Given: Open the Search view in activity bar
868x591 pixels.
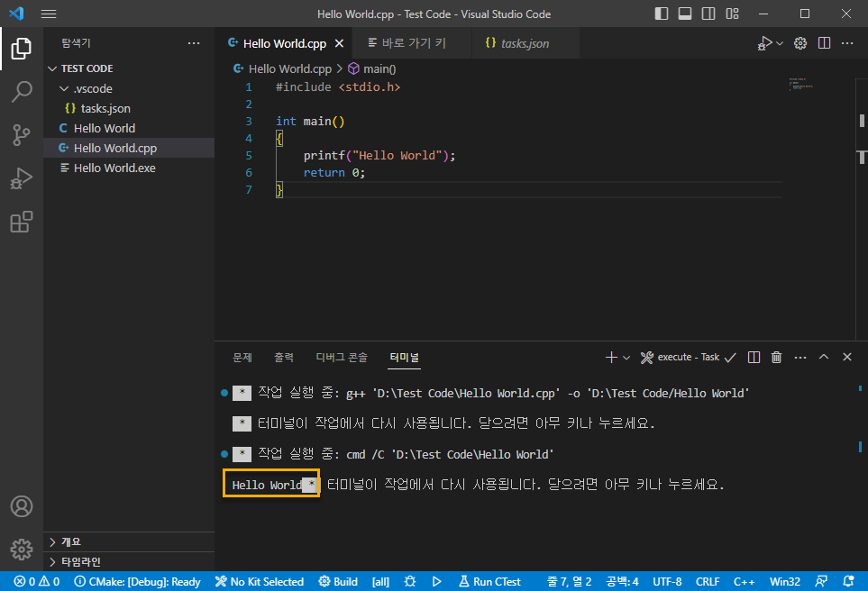Looking at the screenshot, I should 21,91.
